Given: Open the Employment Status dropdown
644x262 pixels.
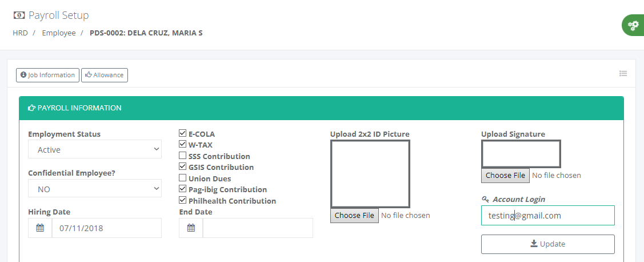Looking at the screenshot, I should (95, 149).
